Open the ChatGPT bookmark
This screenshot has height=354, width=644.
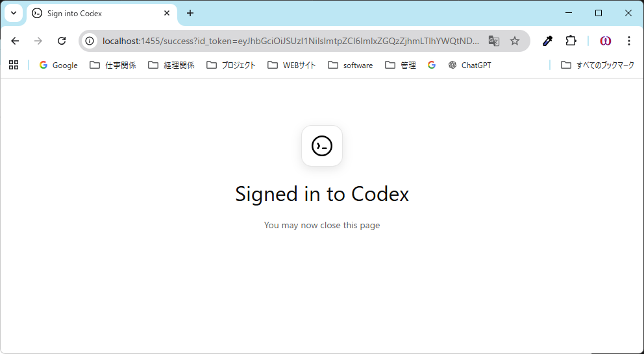[469, 65]
